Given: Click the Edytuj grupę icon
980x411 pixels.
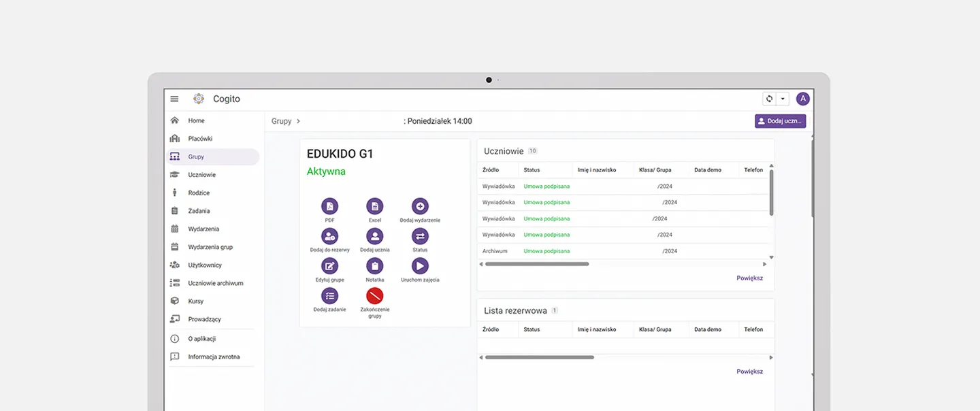Looking at the screenshot, I should point(329,266).
